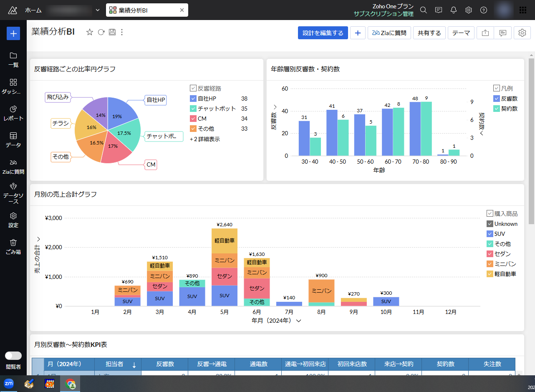The height and width of the screenshot is (392, 535).
Task: Click the 設計を編集する button
Action: point(323,33)
